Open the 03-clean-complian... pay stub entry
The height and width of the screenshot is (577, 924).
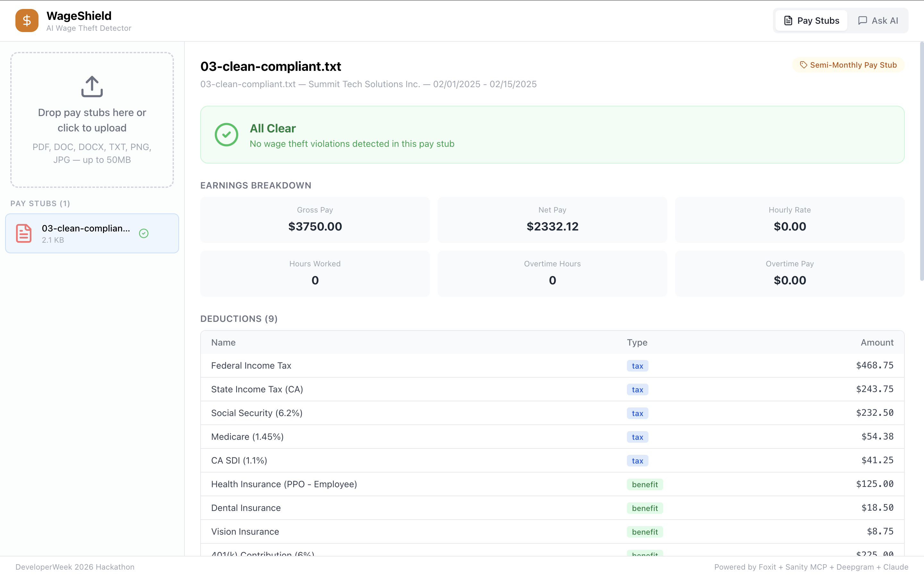click(x=86, y=233)
